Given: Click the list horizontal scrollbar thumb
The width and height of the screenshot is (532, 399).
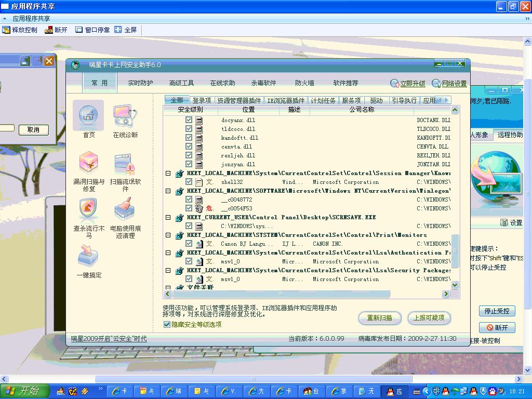Looking at the screenshot, I should coord(281,294).
